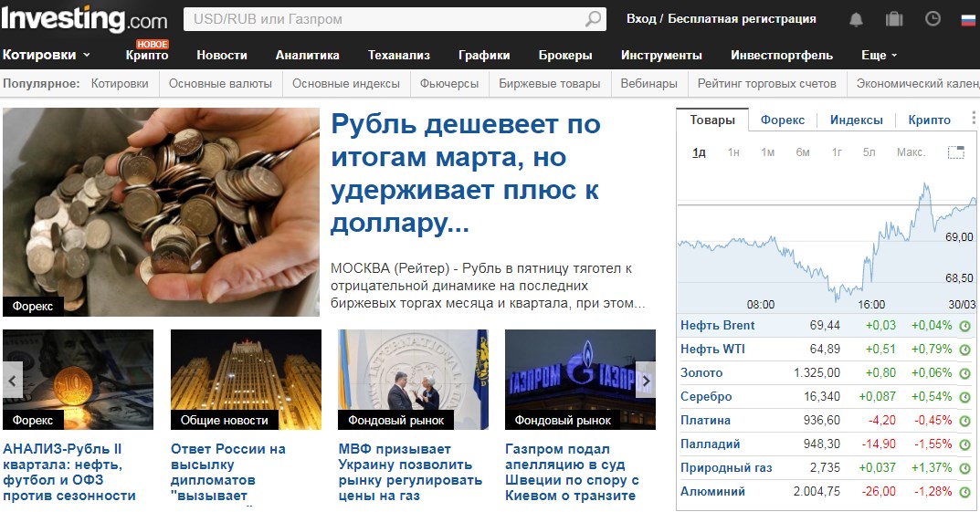980x512 pixels.
Task: Select the Макс. chart timeframe
Action: pyautogui.click(x=911, y=152)
